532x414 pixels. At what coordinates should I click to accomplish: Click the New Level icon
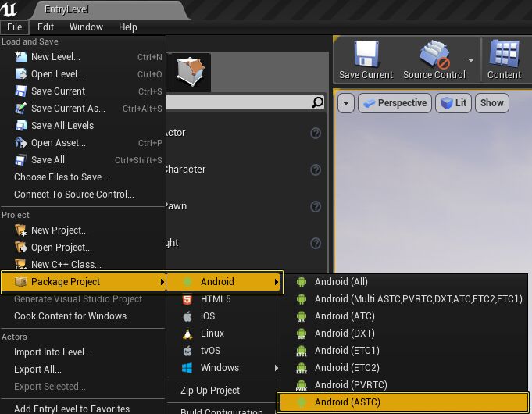20,57
